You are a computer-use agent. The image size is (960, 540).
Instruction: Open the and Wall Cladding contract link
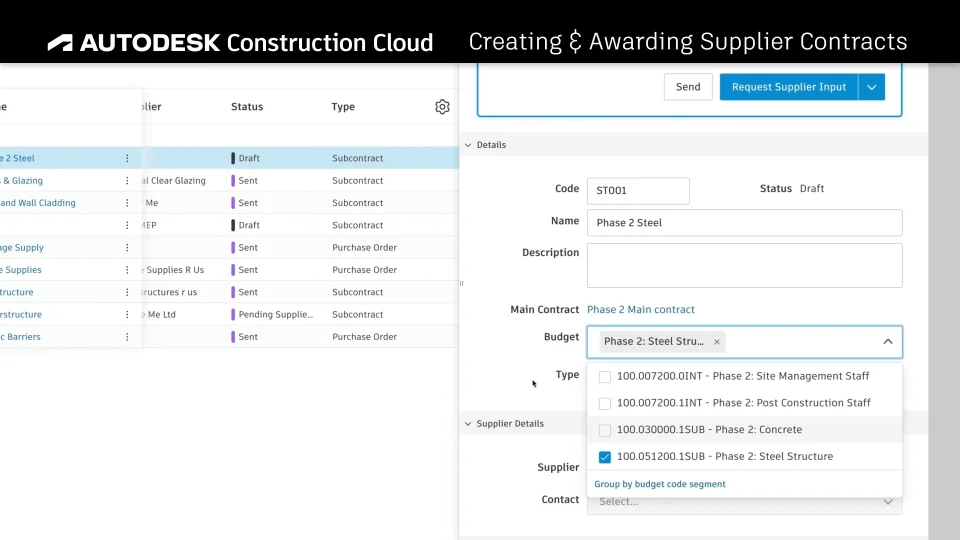[38, 203]
